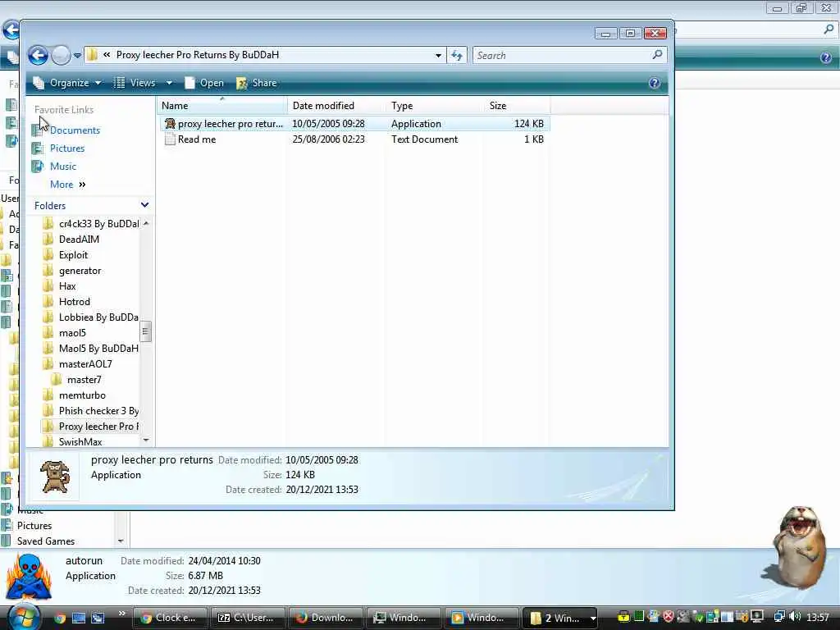Click the folder tree scrollbar up arrow

coord(146,223)
